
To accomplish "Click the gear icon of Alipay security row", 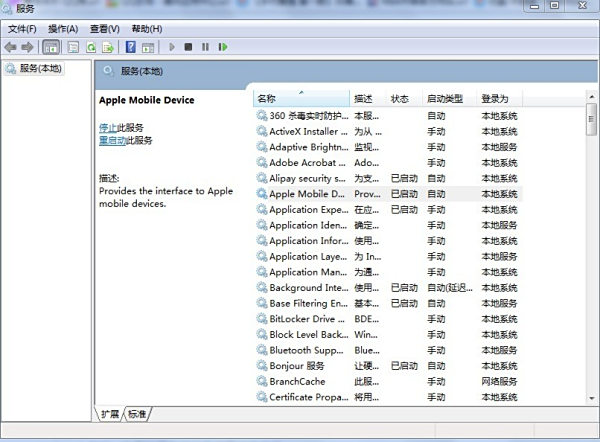I will (x=262, y=178).
